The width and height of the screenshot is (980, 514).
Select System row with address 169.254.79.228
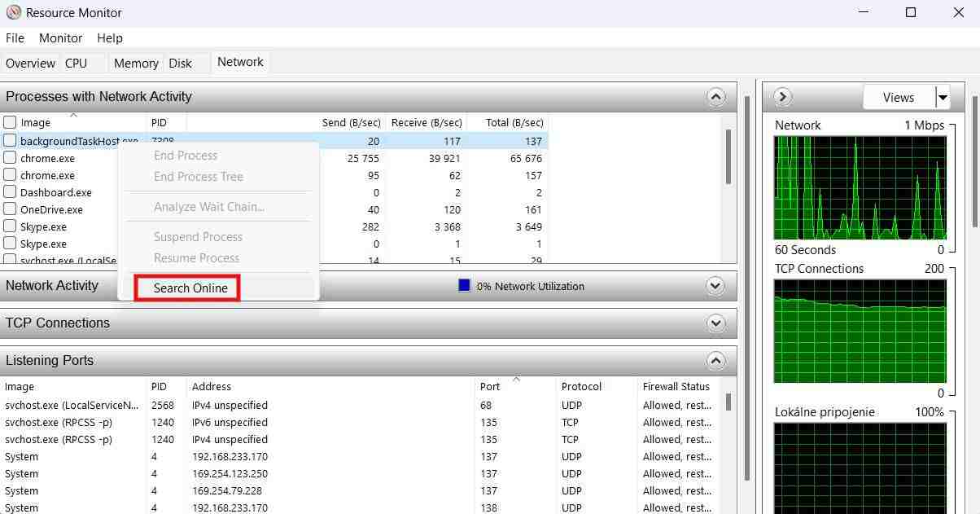click(360, 491)
